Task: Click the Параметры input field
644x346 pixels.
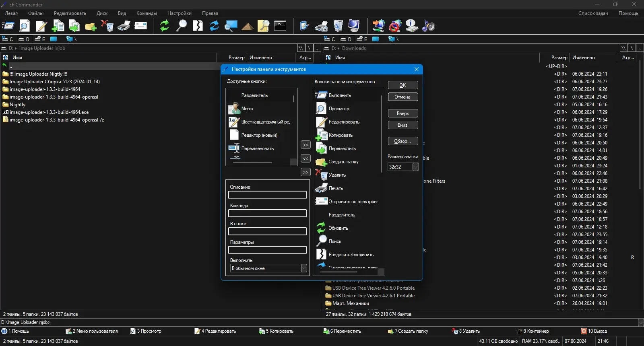Action: pos(267,250)
